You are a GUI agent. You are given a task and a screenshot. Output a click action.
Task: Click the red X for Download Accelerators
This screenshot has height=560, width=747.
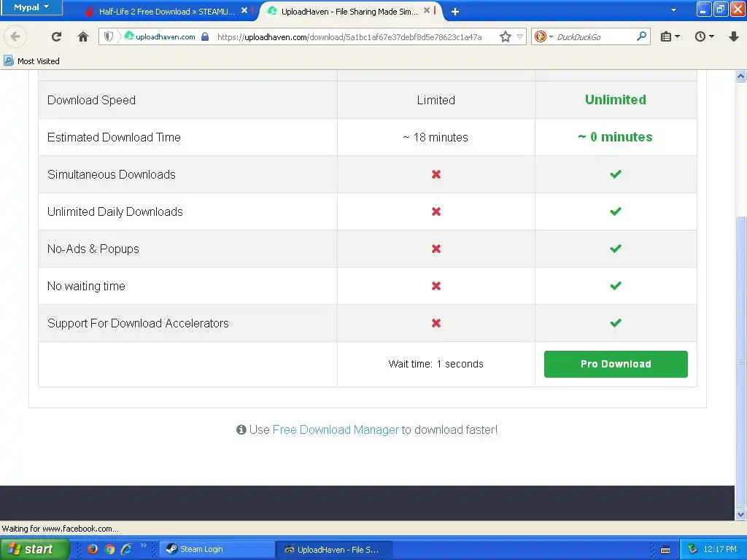click(436, 323)
